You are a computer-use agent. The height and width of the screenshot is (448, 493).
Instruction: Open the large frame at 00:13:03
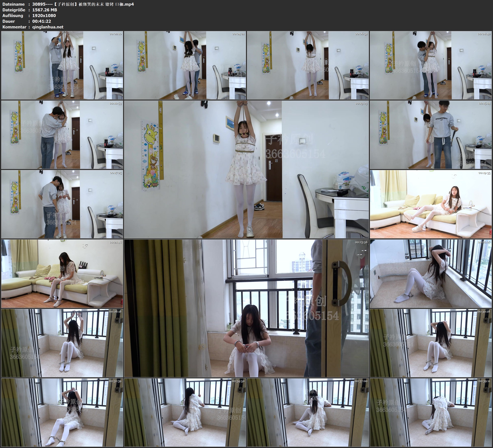pyautogui.click(x=246, y=169)
